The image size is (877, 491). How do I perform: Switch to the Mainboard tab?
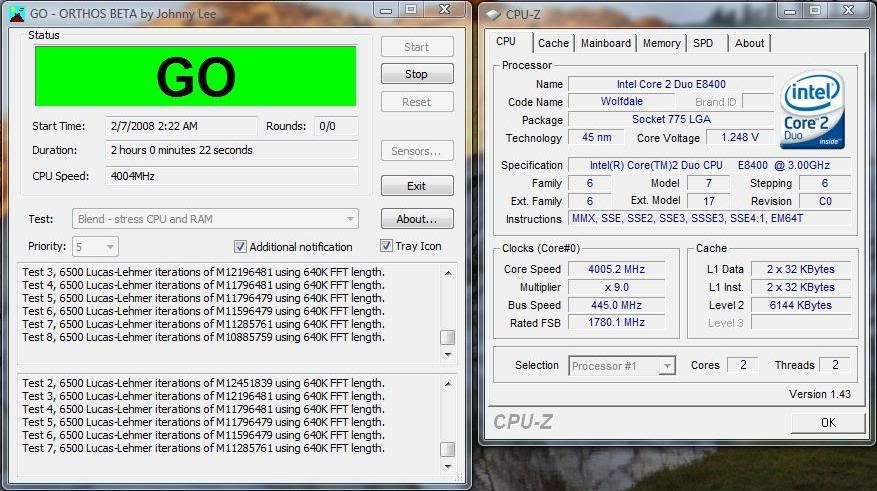[x=606, y=43]
